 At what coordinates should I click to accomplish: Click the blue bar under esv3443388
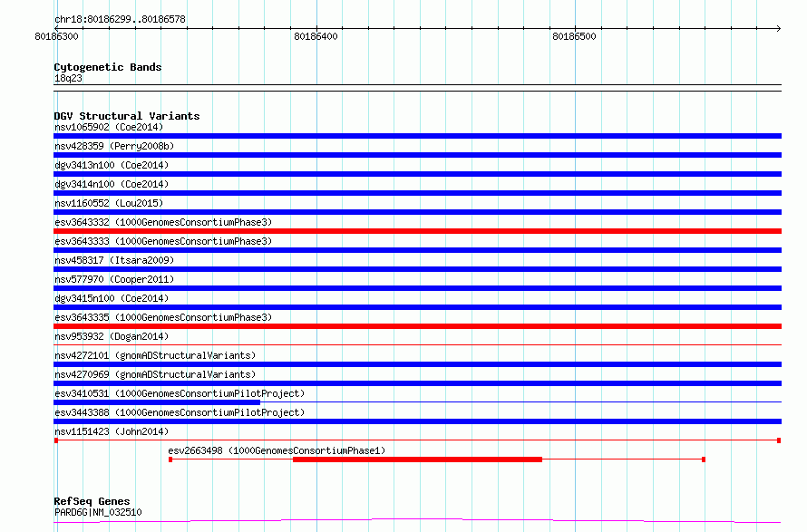point(417,421)
